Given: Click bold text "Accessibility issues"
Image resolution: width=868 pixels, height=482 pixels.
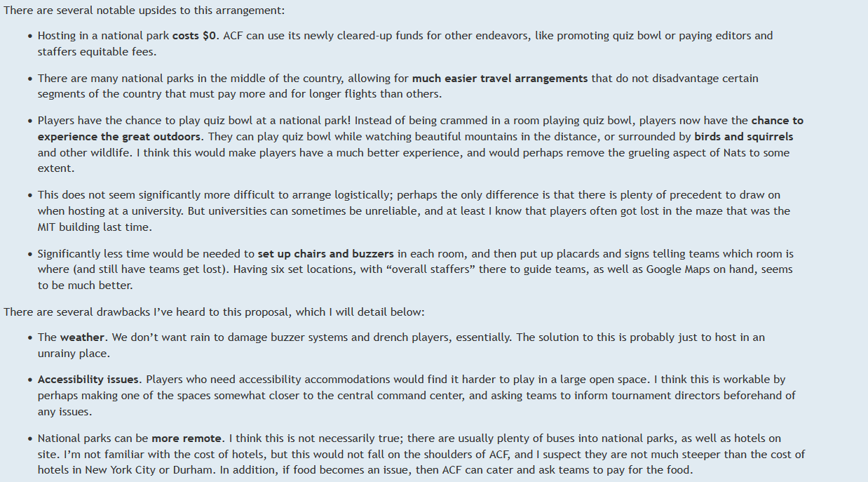Looking at the screenshot, I should click(88, 379).
